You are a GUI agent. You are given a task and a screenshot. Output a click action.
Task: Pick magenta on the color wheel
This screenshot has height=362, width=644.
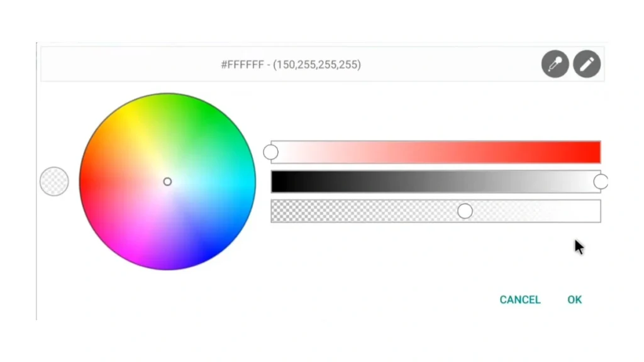click(x=128, y=250)
